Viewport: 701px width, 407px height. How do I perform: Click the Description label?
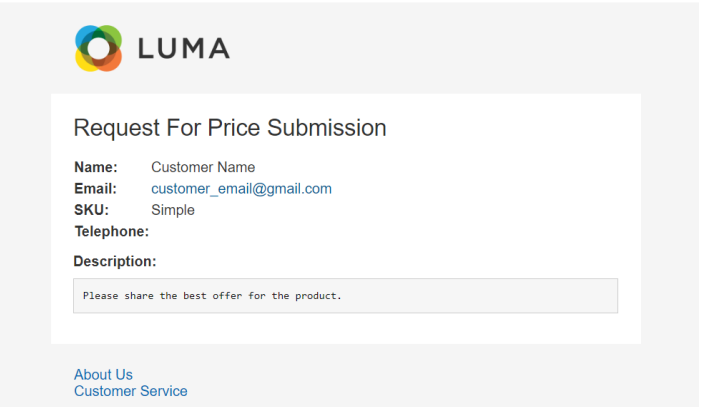tap(115, 262)
